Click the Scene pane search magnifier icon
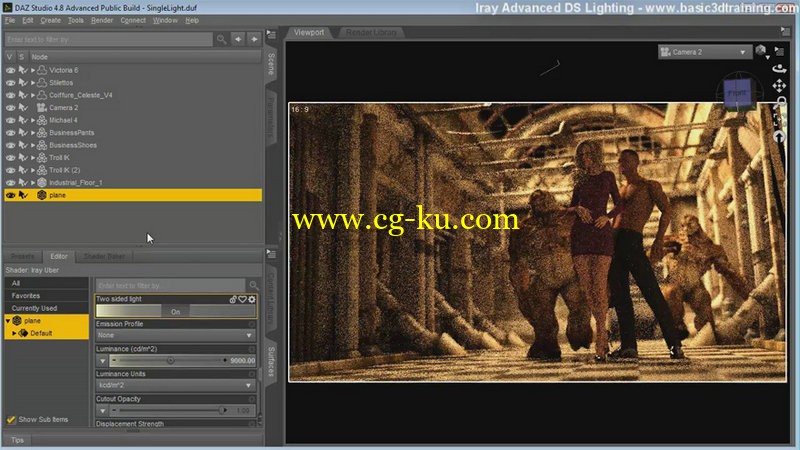 click(x=221, y=39)
